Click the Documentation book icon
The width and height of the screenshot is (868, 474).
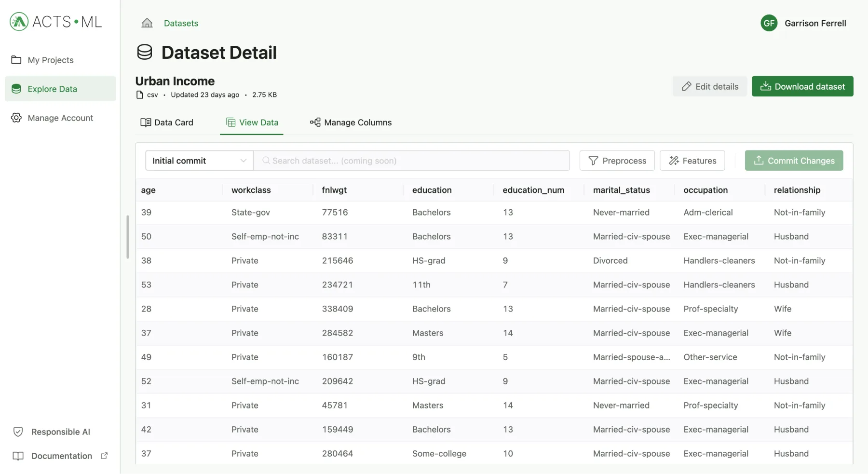[18, 456]
